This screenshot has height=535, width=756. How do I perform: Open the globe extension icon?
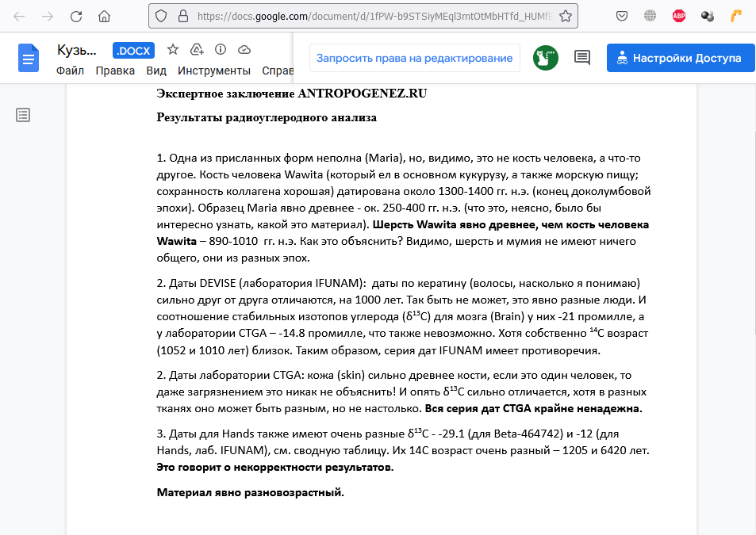(650, 17)
